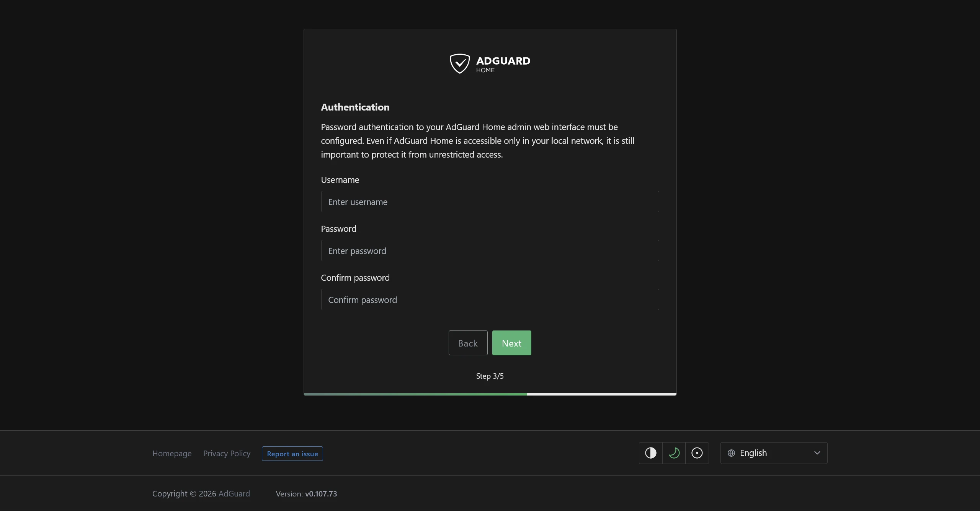The height and width of the screenshot is (511, 980).
Task: Select the light theme sun icon
Action: click(697, 452)
